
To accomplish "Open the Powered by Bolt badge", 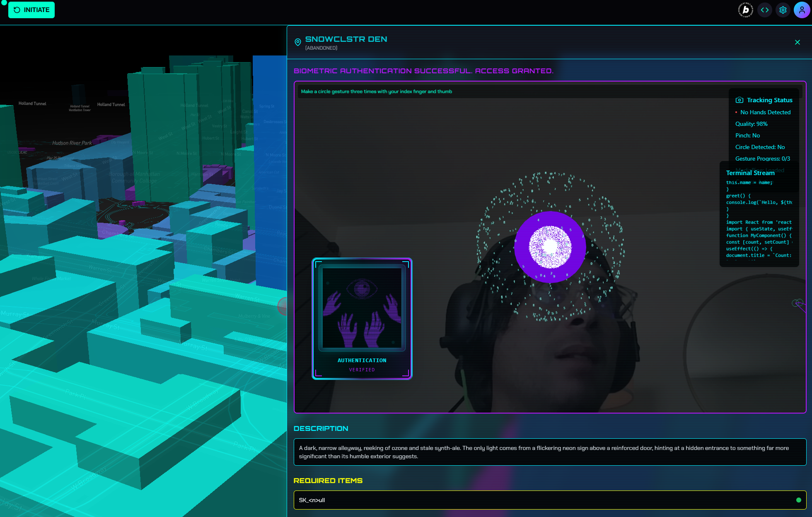I will (745, 10).
